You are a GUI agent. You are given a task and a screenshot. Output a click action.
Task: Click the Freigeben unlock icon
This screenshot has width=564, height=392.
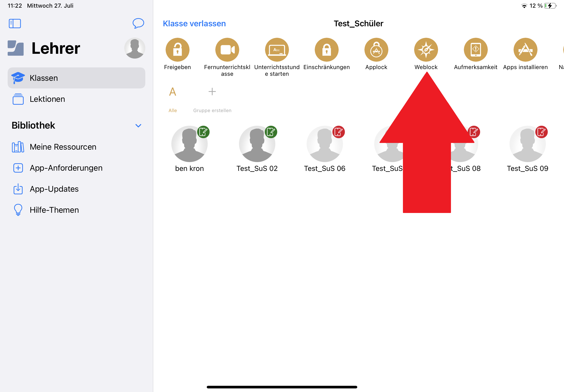coord(177,50)
